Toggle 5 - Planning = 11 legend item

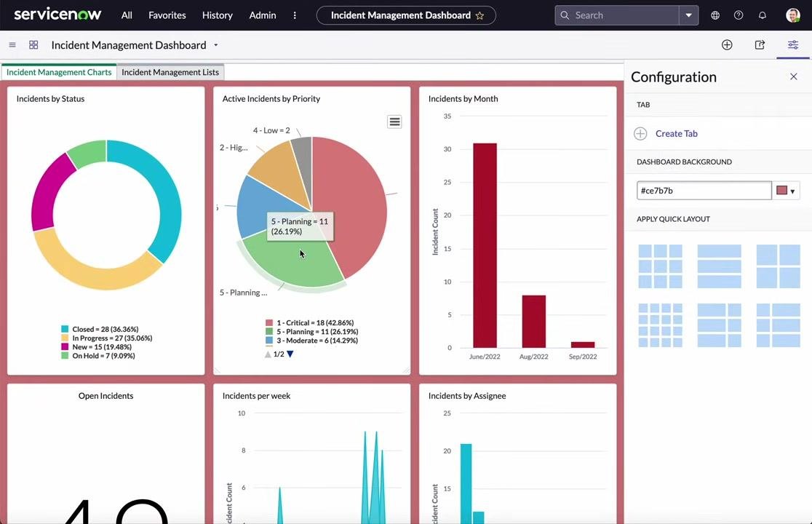pyautogui.click(x=311, y=331)
